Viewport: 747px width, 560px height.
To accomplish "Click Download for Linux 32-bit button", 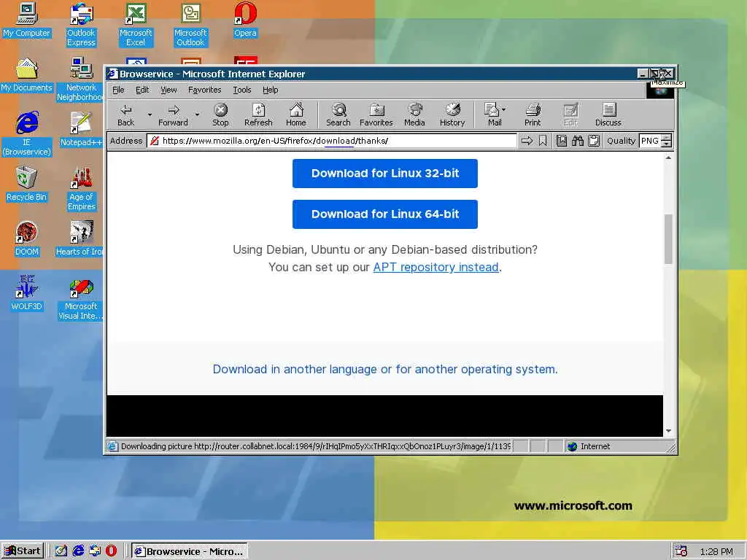I will (385, 174).
